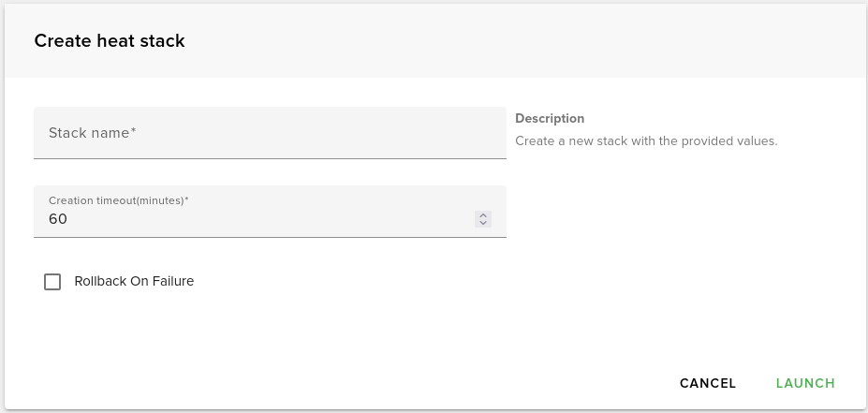Click the "Create a new stack" description text
Viewport: 868px width, 413px height.
(646, 141)
